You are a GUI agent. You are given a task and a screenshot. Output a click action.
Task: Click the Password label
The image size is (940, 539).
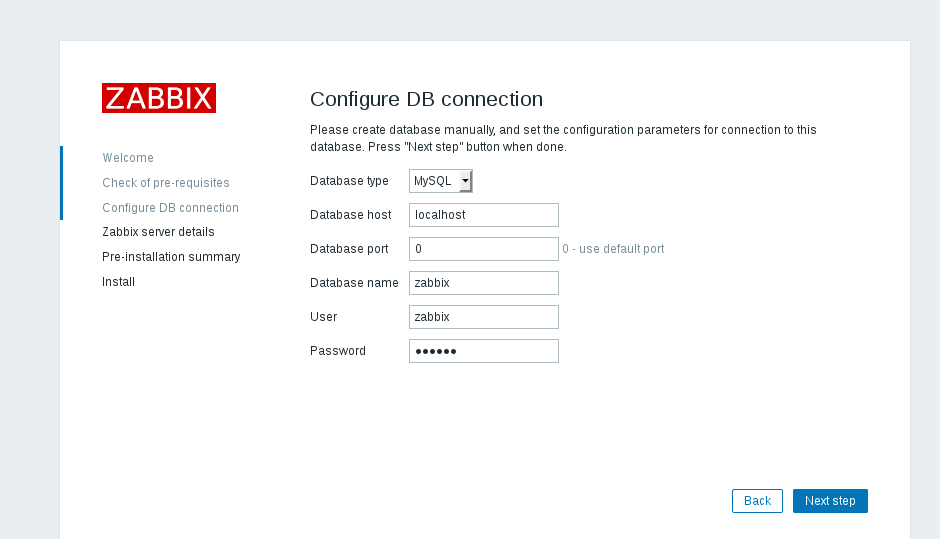click(338, 351)
